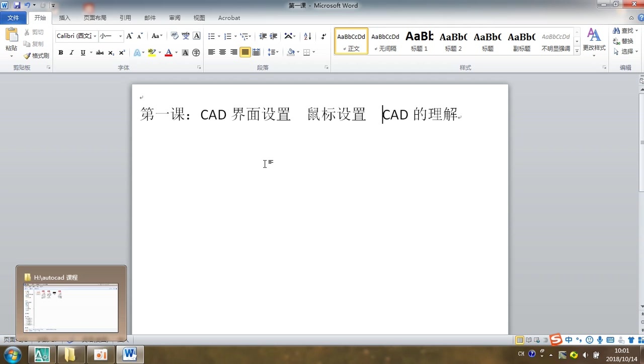Image resolution: width=644 pixels, height=364 pixels.
Task: Toggle Justify alignment
Action: pos(245,52)
